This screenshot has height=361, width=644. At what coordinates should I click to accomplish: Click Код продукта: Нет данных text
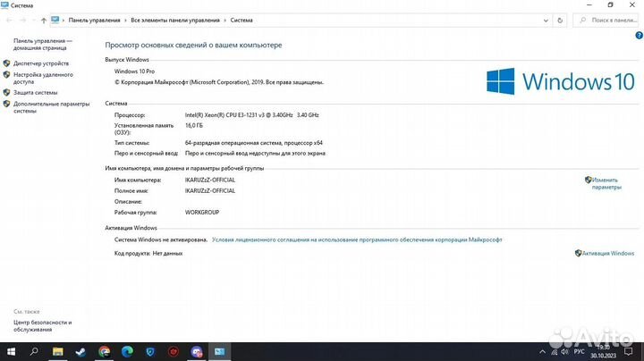click(x=148, y=254)
